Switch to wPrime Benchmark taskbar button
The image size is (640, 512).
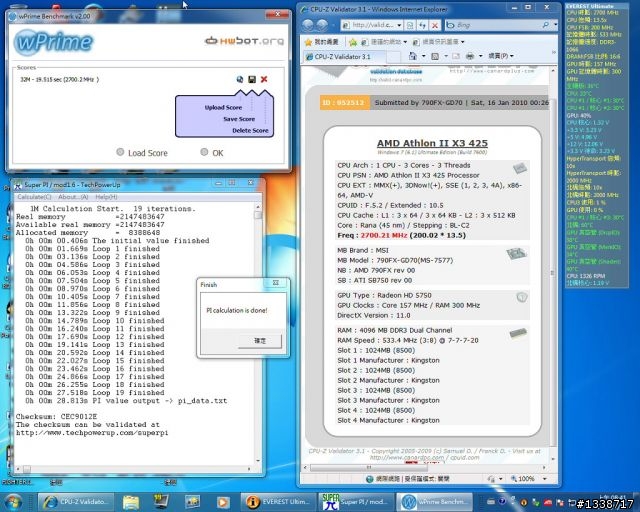pyautogui.click(x=433, y=501)
